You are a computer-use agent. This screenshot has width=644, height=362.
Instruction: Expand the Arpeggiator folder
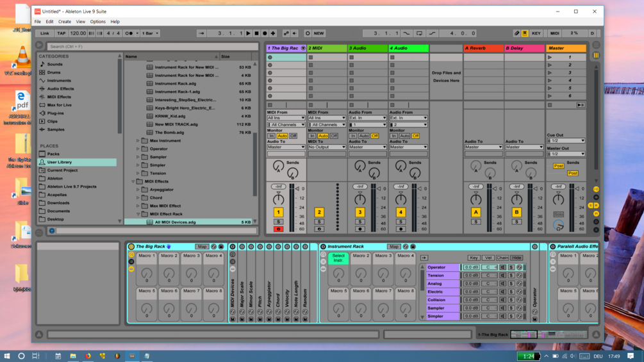click(x=138, y=190)
